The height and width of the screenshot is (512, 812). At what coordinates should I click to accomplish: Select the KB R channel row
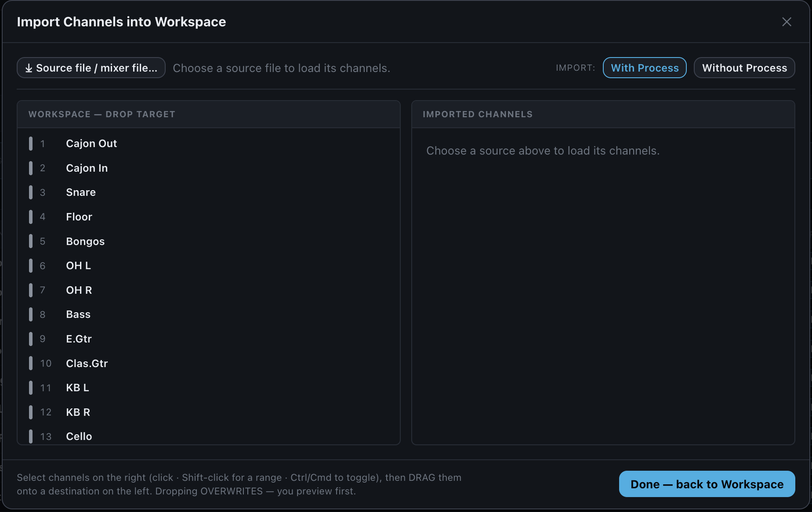tap(209, 412)
